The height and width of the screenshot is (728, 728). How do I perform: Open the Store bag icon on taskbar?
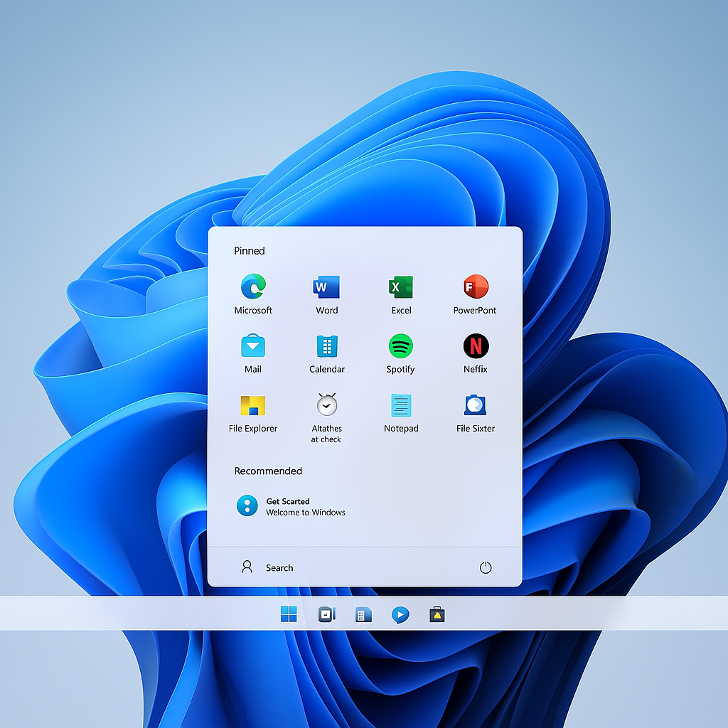coord(437,614)
